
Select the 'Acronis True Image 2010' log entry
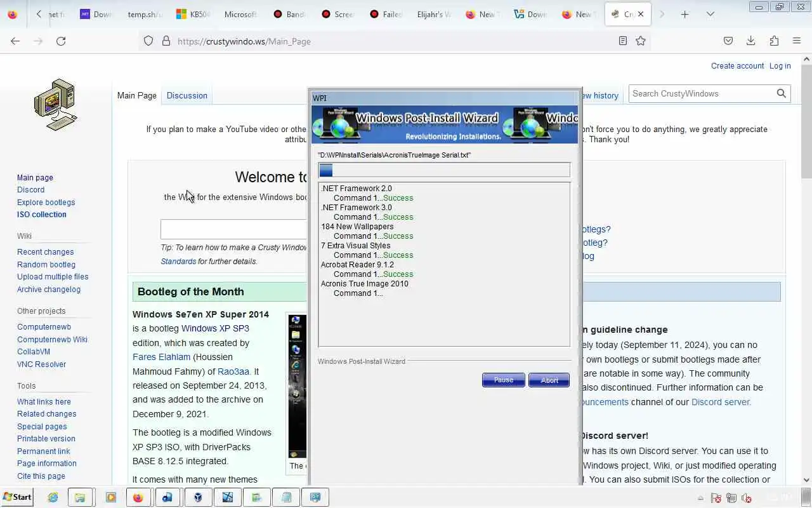point(364,284)
